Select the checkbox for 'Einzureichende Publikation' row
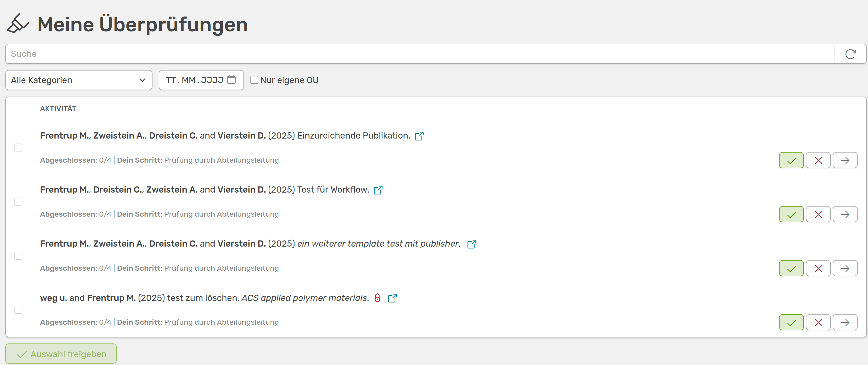This screenshot has width=868, height=365. tap(18, 148)
